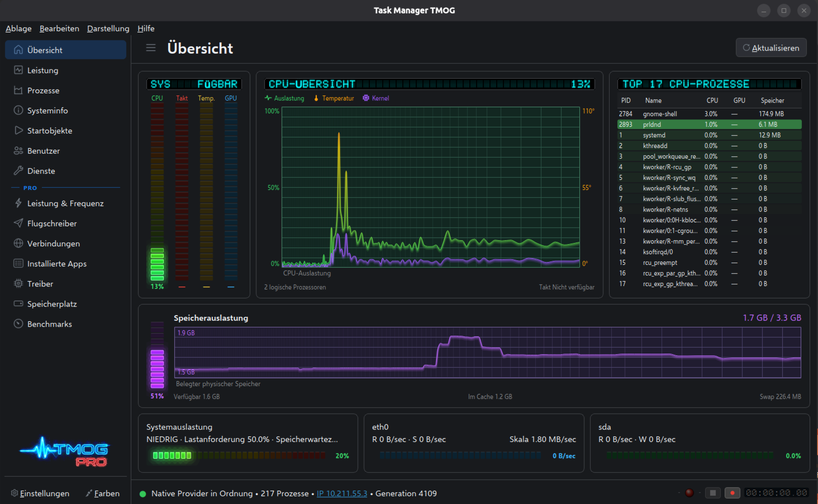Click the Speicherauslastung memory graph

(488, 352)
